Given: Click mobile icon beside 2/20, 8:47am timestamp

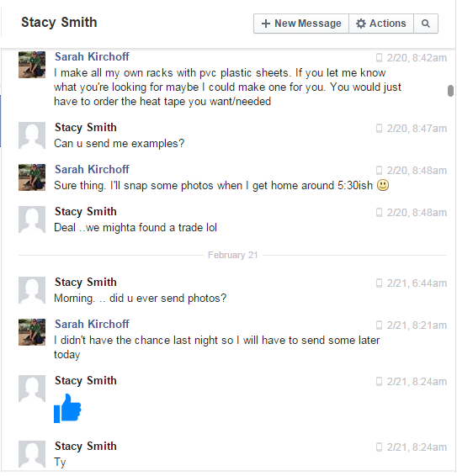Looking at the screenshot, I should [x=379, y=129].
